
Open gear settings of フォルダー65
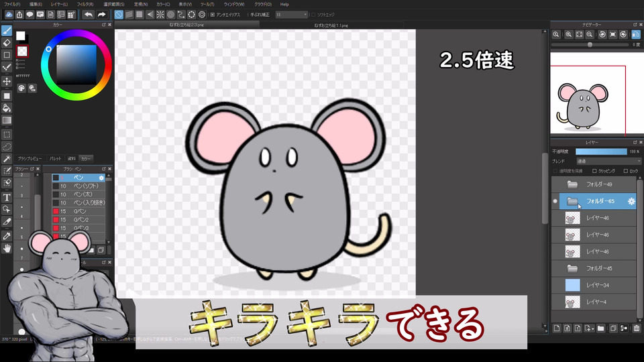pyautogui.click(x=631, y=201)
